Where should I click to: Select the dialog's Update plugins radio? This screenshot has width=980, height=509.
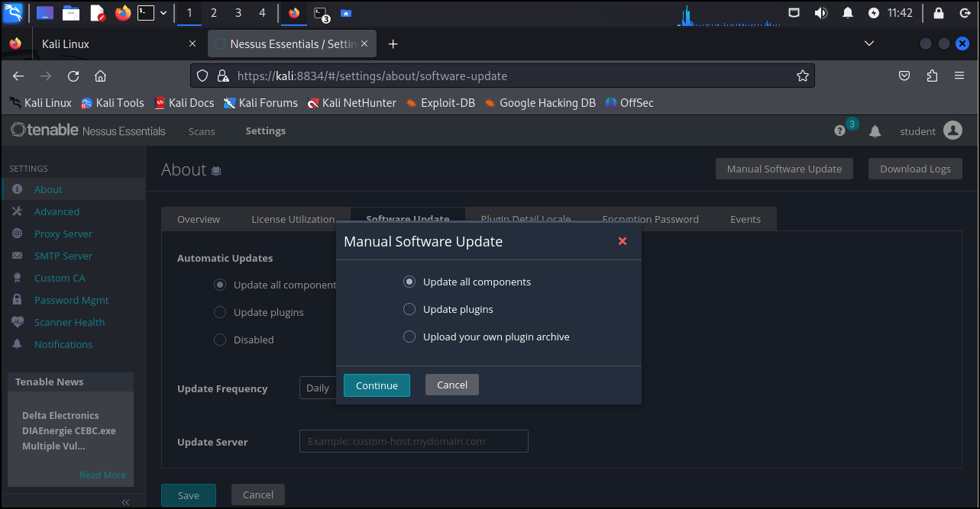point(409,309)
